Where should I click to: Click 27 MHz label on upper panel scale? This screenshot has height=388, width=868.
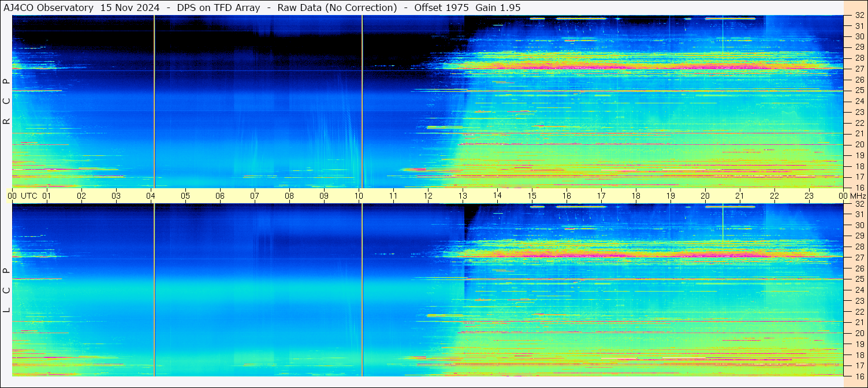point(859,69)
